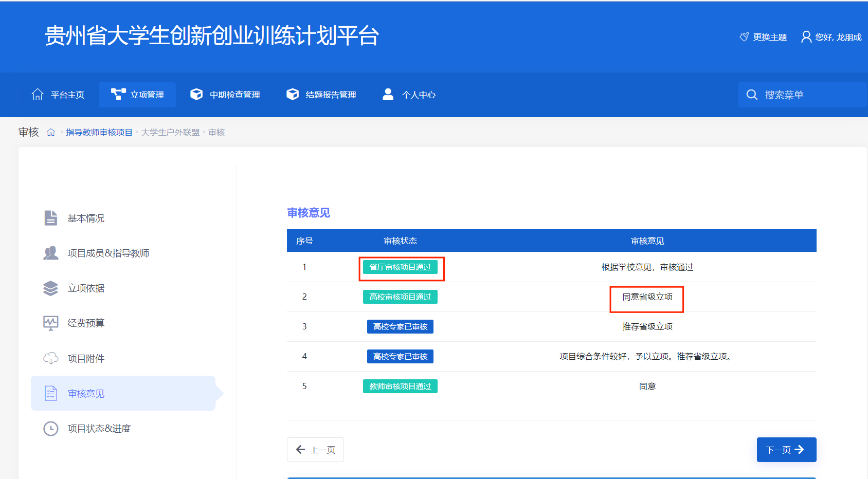The height and width of the screenshot is (479, 868).
Task: Open the 立项管理 navigation menu
Action: [137, 95]
